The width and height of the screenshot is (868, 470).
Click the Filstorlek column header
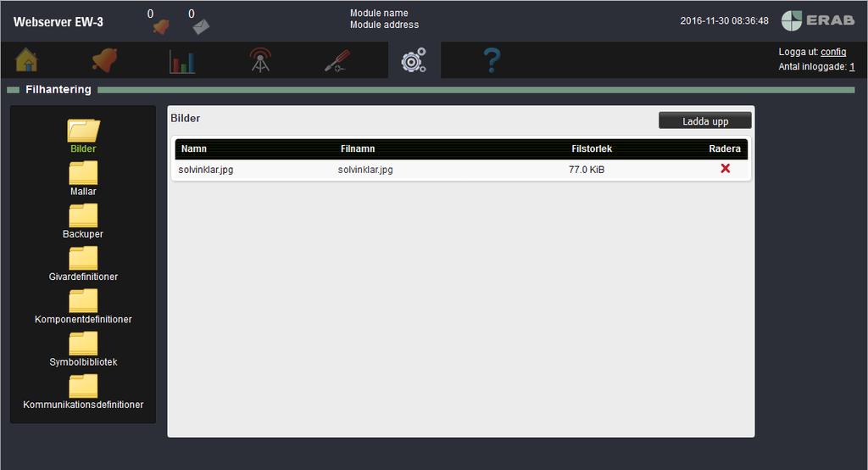(x=592, y=148)
